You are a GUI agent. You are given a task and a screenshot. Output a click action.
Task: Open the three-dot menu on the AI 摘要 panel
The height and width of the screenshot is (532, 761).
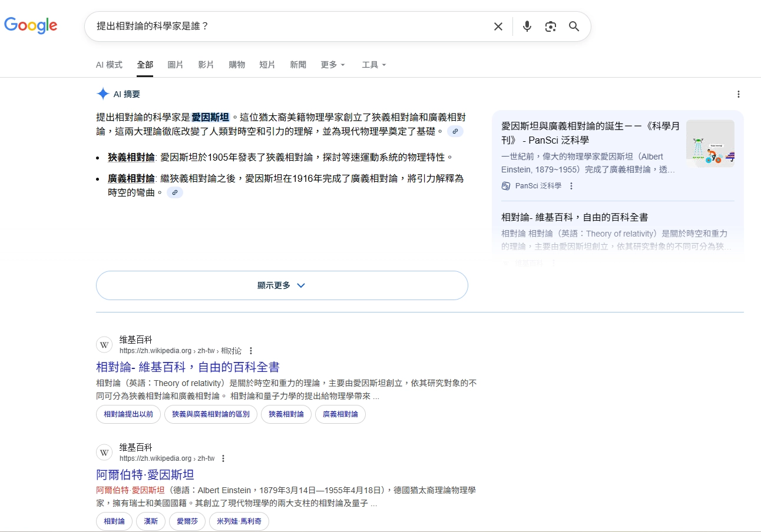click(739, 94)
